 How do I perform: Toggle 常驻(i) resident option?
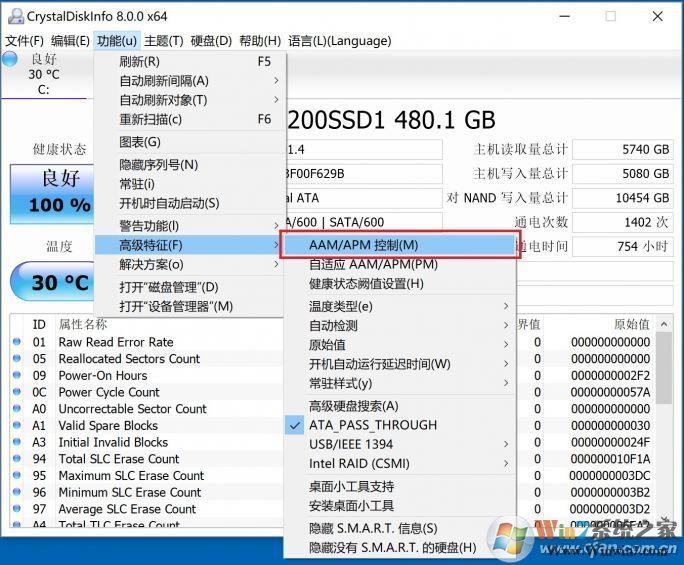190,184
